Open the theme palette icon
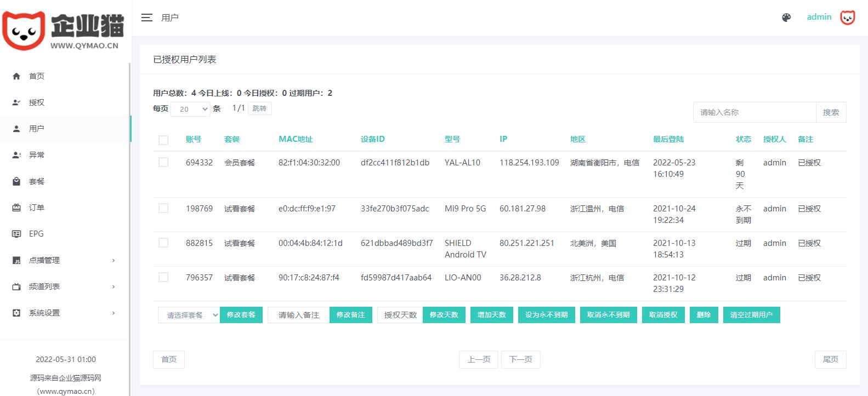868x396 pixels. coord(786,18)
